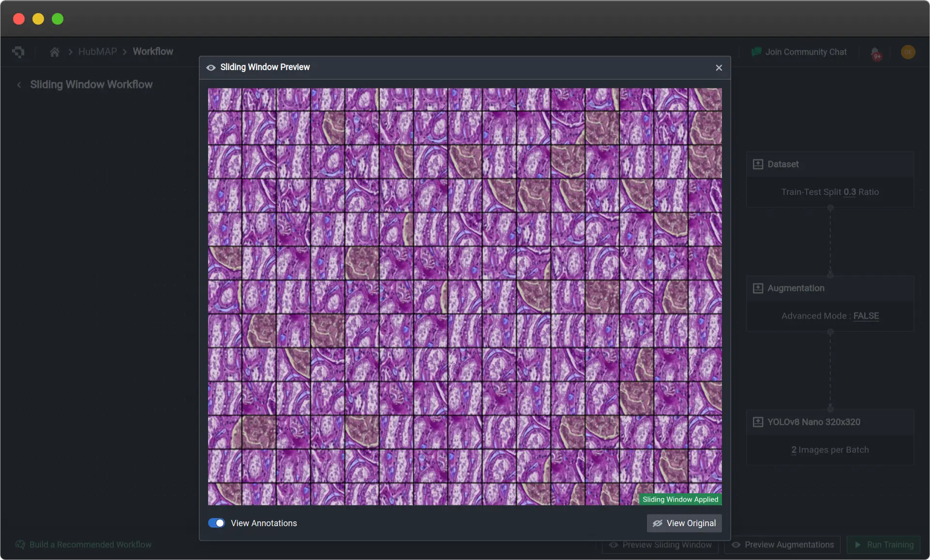Open the notifications bell with 9+ badge
The image size is (930, 560).
pos(875,52)
